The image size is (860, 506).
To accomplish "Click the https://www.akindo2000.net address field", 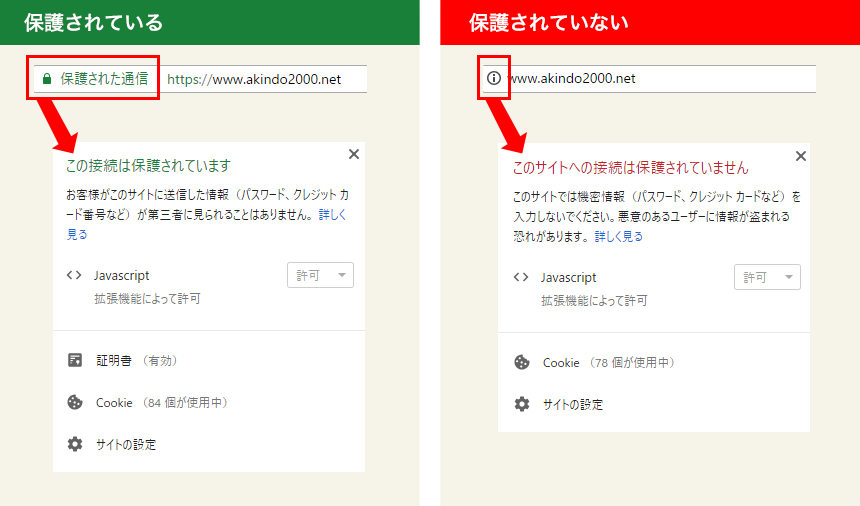I will 264,79.
